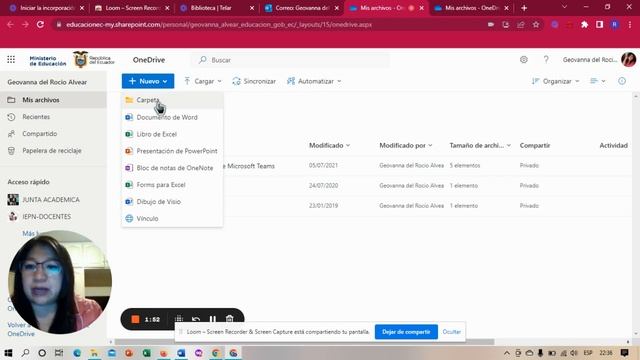The height and width of the screenshot is (360, 640).
Task: Open OneDrive settings gear
Action: (x=524, y=60)
